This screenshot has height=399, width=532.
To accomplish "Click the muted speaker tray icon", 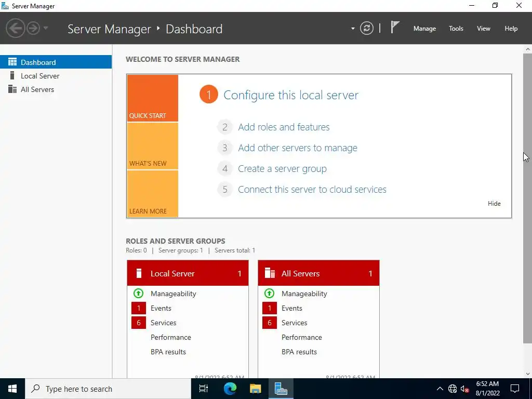I will (464, 389).
